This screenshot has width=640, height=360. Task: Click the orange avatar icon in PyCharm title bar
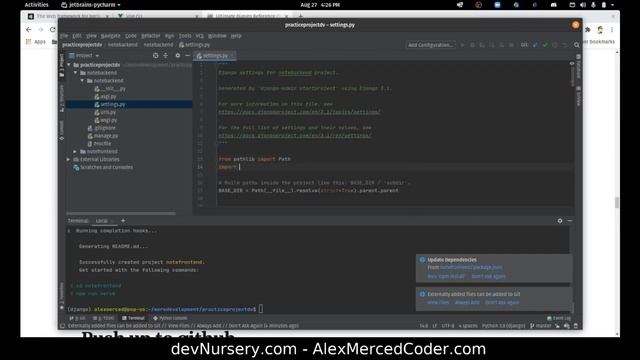click(576, 25)
